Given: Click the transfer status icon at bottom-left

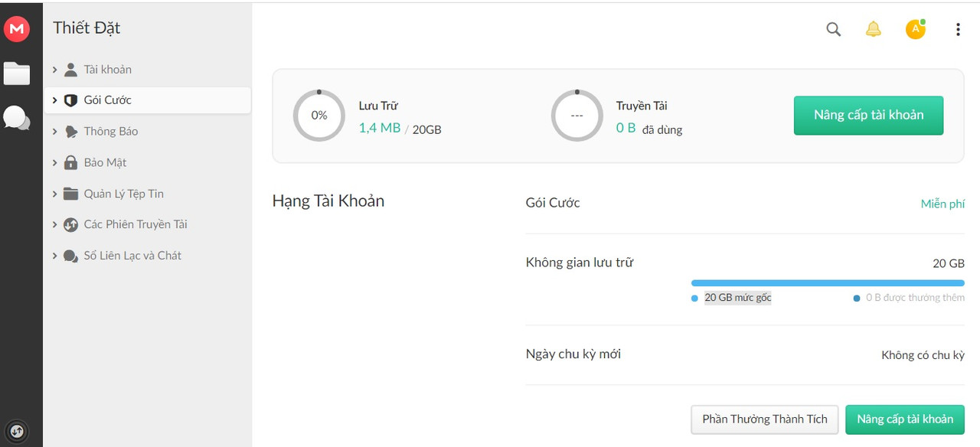Looking at the screenshot, I should click(16, 431).
